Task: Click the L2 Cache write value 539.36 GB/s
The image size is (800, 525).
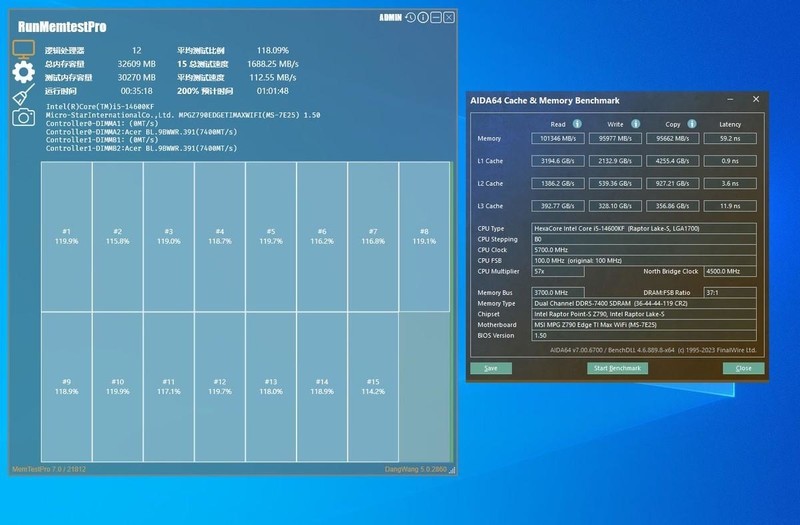Action: coord(615,183)
